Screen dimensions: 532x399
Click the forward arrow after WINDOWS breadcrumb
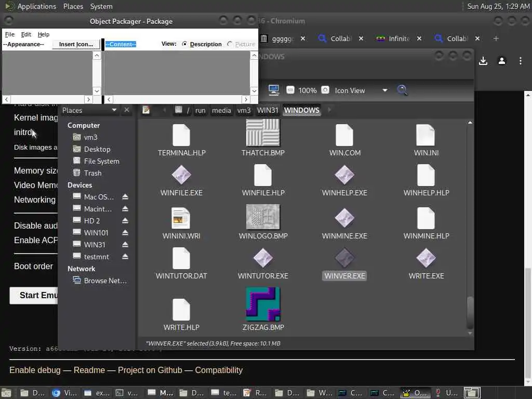(x=329, y=110)
